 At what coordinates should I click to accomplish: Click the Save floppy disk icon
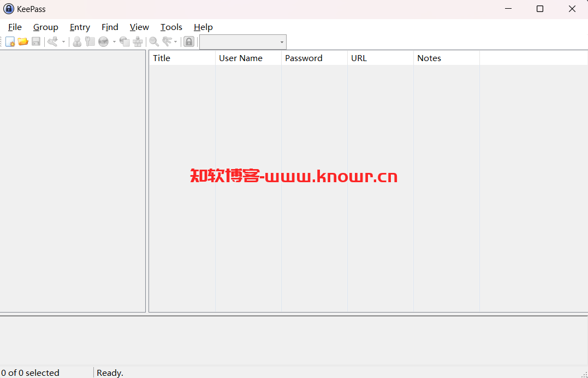[36, 41]
